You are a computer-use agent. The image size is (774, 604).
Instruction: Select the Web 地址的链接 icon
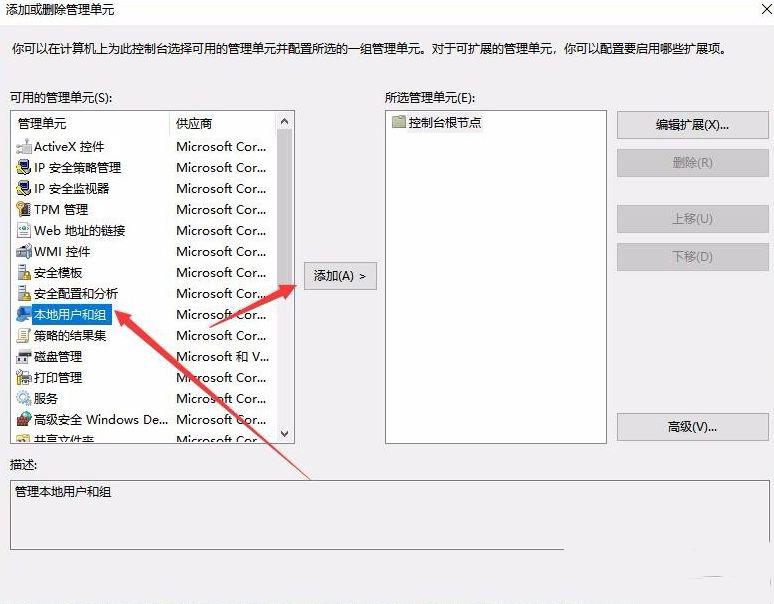[x=24, y=231]
